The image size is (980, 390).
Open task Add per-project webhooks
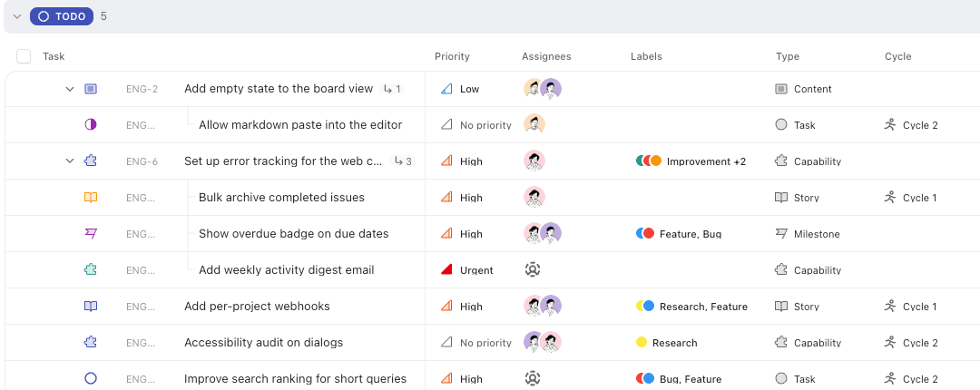pyautogui.click(x=257, y=307)
